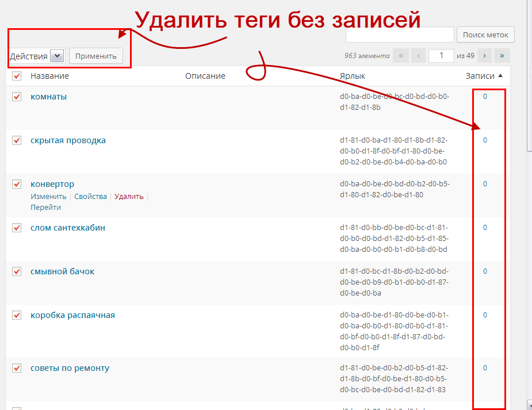Viewport: 532px width, 410px height.
Task: Sort by Ярлык column header
Action: pyautogui.click(x=353, y=76)
